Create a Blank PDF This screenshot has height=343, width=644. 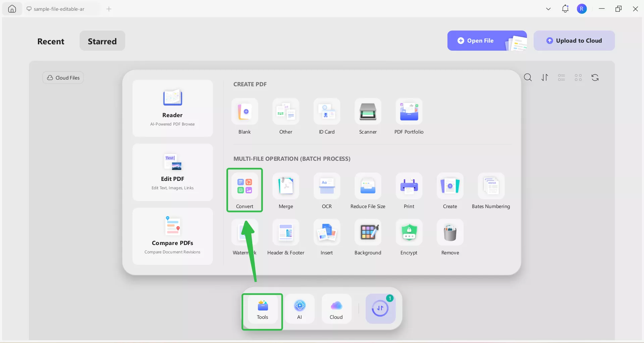pos(245,116)
